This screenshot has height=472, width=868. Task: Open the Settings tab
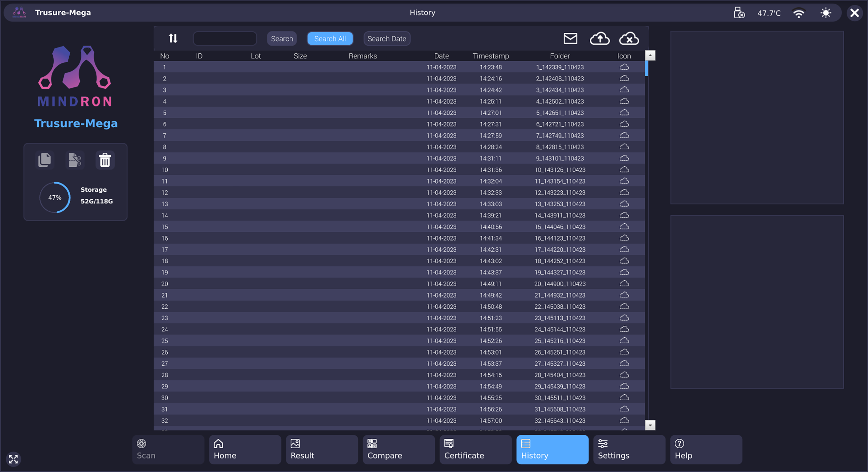click(629, 450)
